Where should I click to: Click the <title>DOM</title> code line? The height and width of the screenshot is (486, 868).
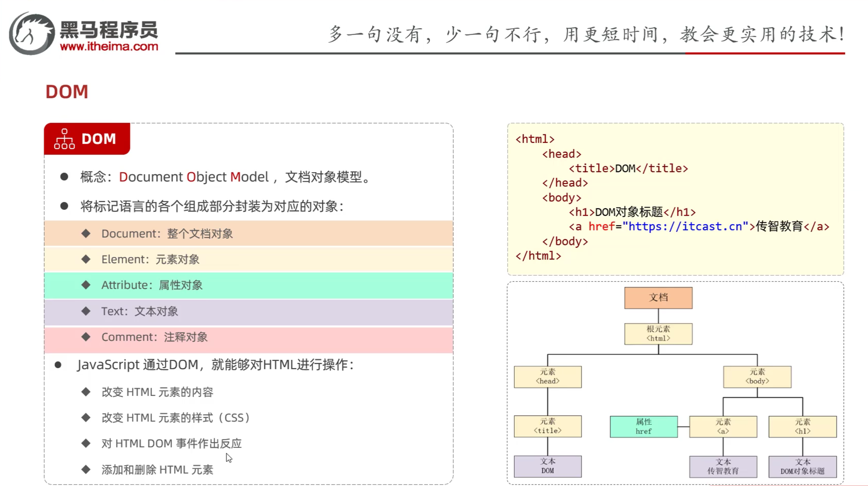[x=628, y=168]
